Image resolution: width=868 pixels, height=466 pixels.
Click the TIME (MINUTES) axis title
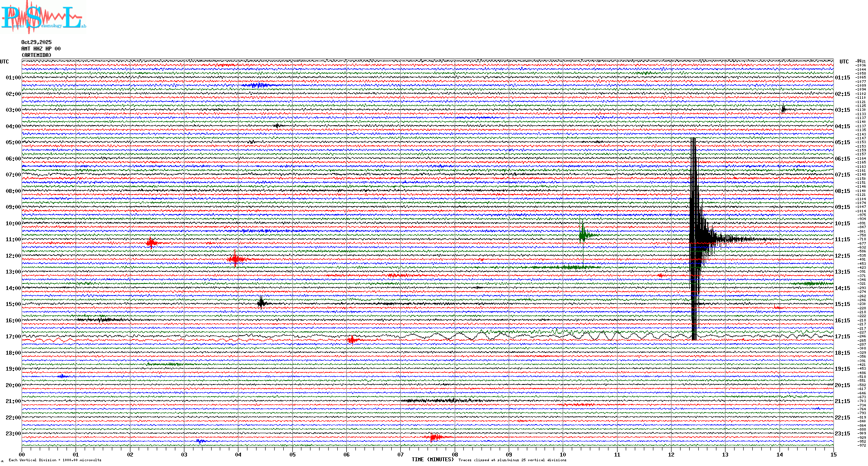[433, 460]
